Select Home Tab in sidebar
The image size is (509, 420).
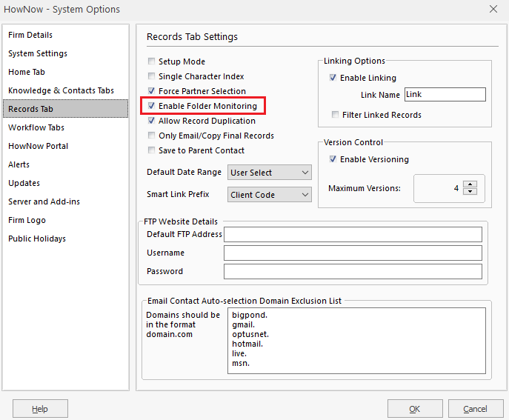[66, 72]
